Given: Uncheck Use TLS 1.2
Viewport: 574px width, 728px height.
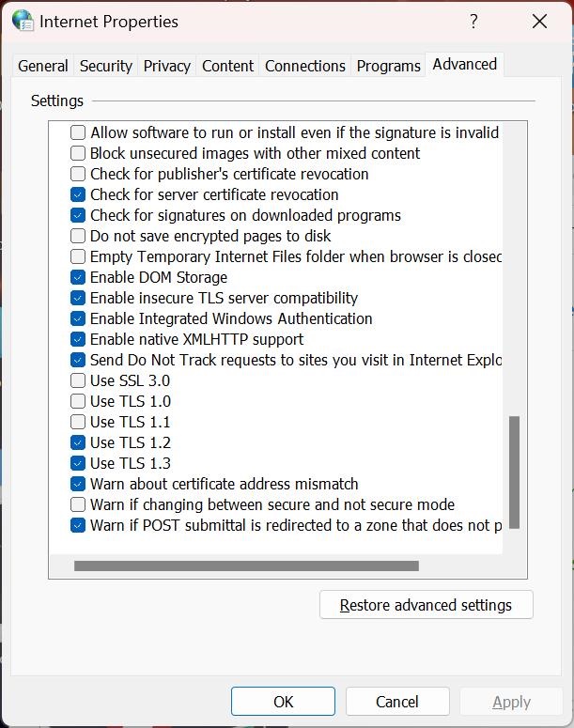Looking at the screenshot, I should (x=78, y=442).
